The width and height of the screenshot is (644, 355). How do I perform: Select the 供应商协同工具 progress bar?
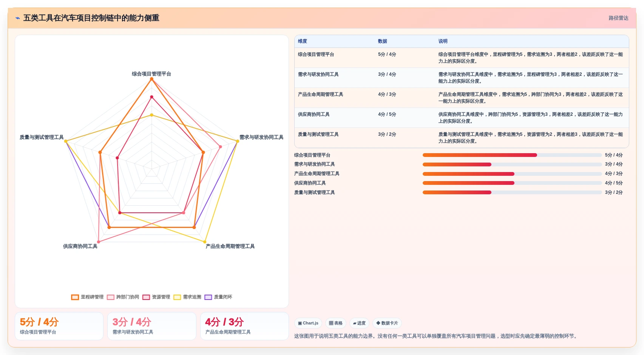[x=512, y=183]
